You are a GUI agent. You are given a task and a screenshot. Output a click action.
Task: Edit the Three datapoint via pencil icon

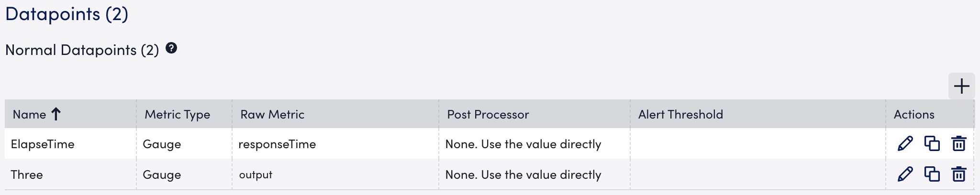(x=905, y=174)
